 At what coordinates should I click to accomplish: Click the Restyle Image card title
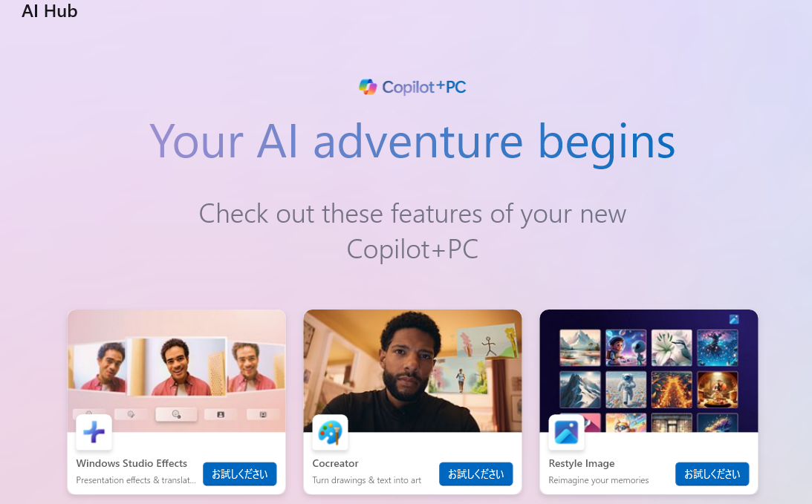tap(582, 464)
